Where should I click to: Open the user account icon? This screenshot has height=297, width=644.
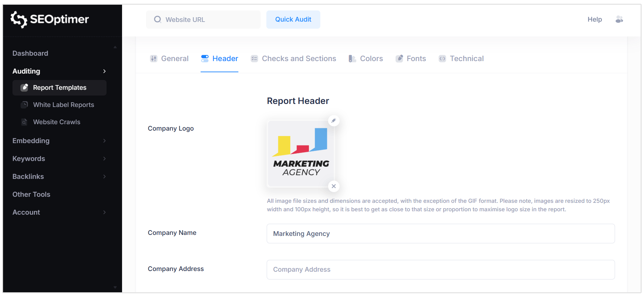click(619, 20)
